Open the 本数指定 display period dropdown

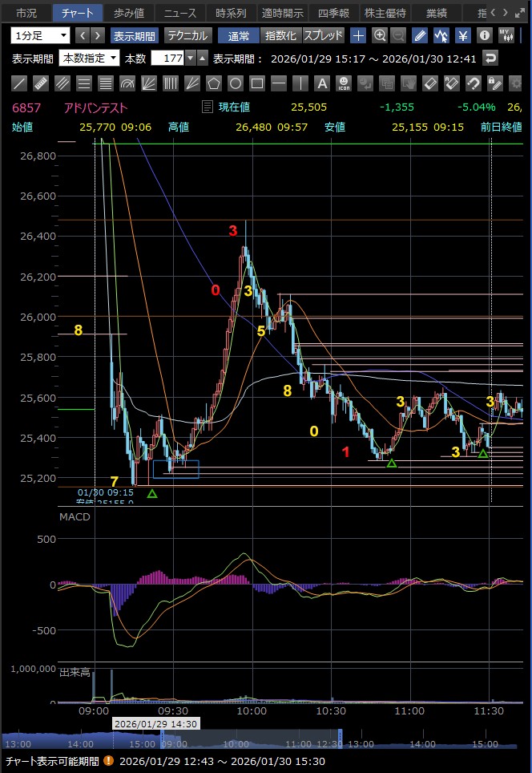pos(90,58)
